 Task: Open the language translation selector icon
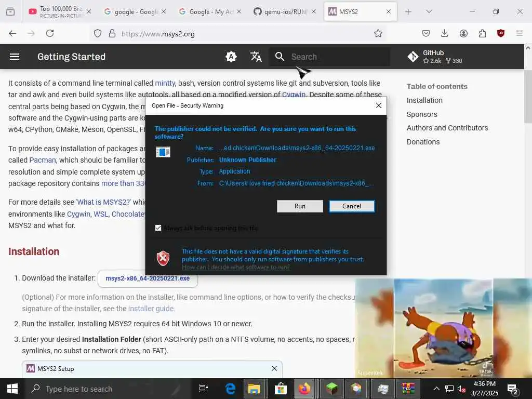(256, 57)
